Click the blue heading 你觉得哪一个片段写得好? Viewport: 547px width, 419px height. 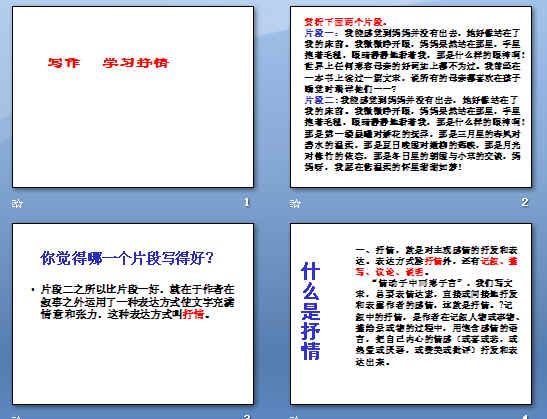coord(127,258)
